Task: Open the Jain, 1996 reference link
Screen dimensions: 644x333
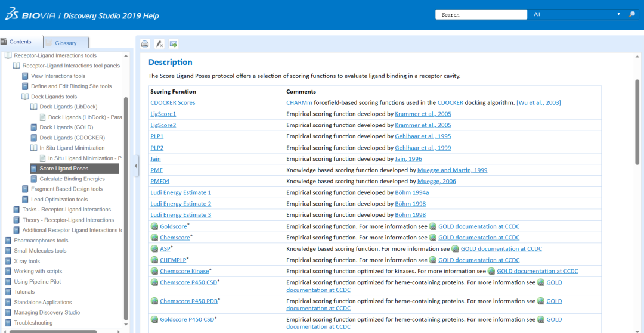Action: tap(408, 158)
